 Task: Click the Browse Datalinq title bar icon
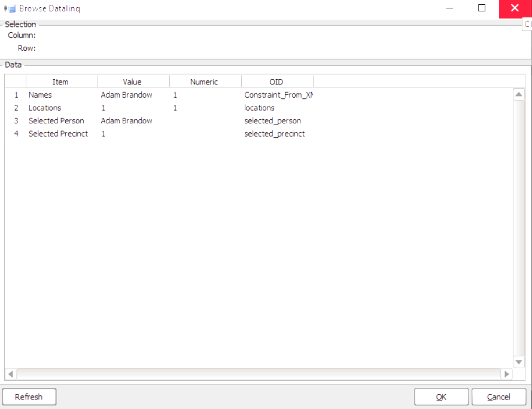pyautogui.click(x=10, y=9)
